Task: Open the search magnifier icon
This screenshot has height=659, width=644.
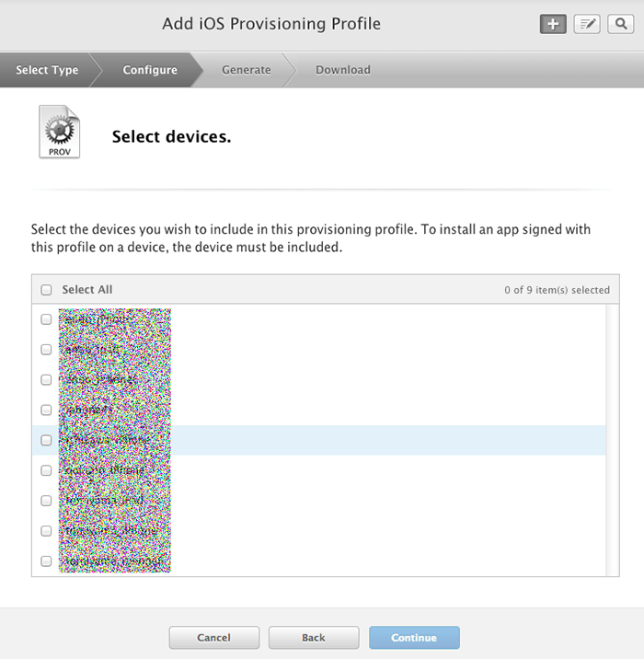Action: point(621,25)
